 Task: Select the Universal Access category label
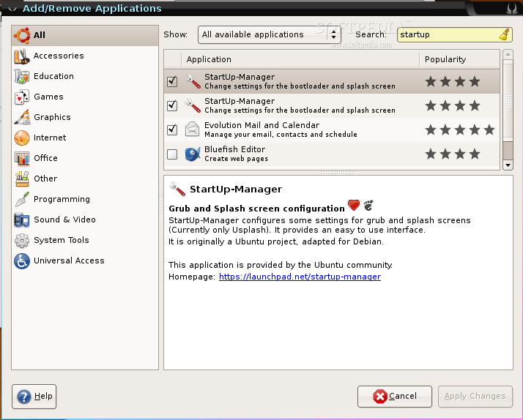[69, 260]
